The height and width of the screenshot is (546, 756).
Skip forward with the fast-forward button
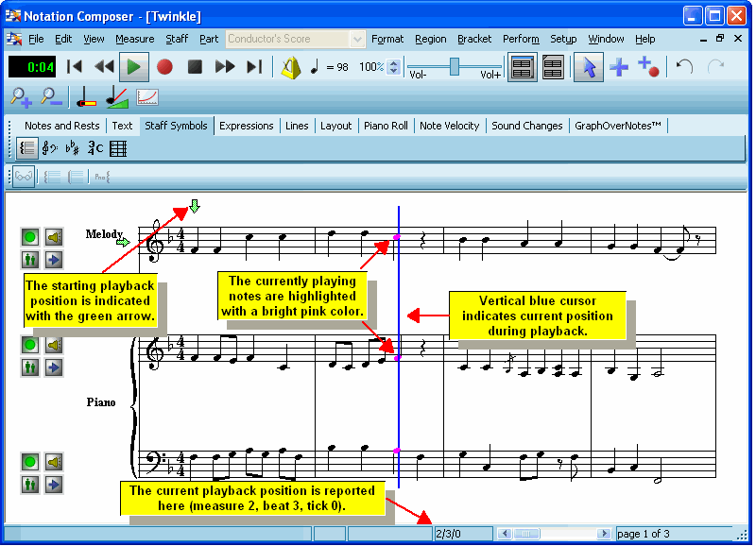(225, 67)
